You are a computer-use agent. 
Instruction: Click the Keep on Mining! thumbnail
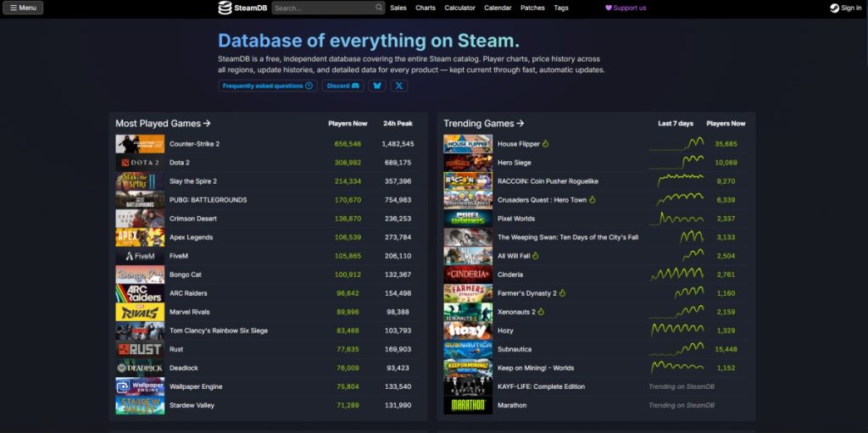pos(468,368)
